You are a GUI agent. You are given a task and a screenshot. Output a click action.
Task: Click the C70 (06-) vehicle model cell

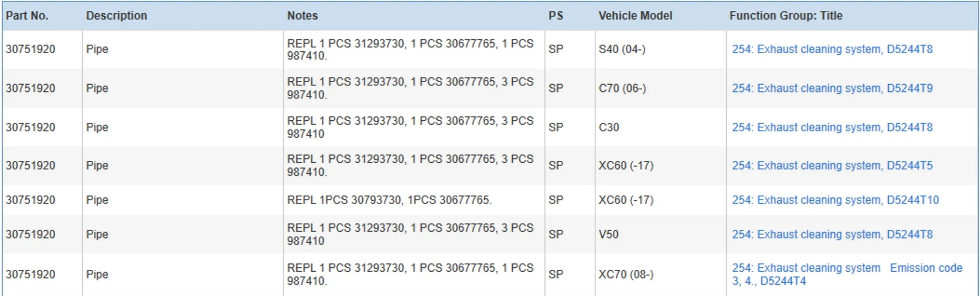pyautogui.click(x=622, y=88)
